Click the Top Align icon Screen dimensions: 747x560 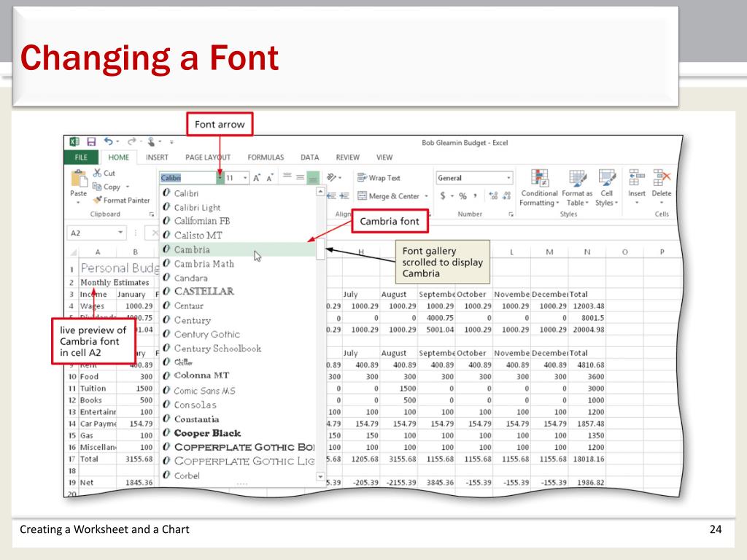pyautogui.click(x=287, y=176)
